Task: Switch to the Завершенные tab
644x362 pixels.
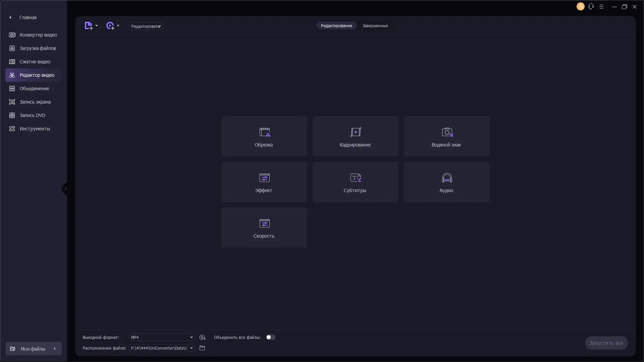Action: click(375, 26)
